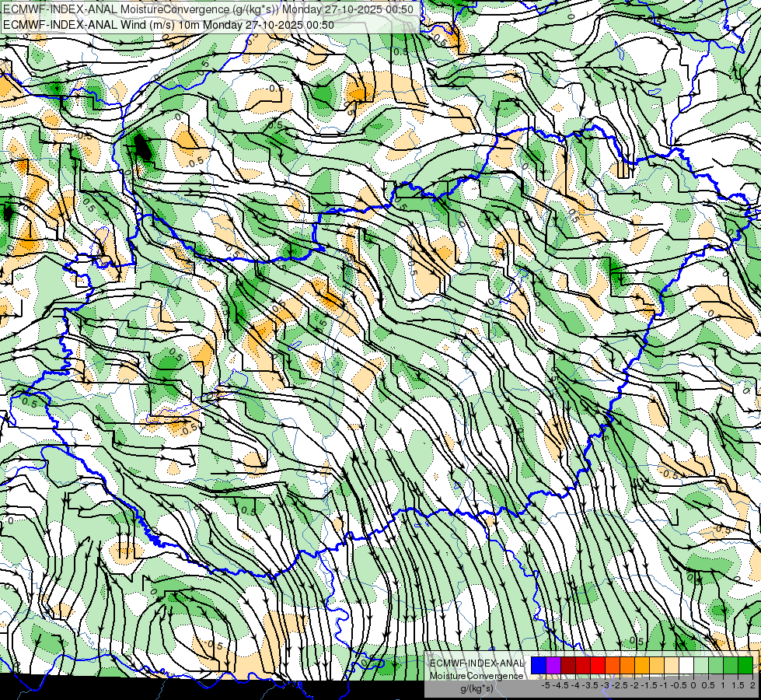Click the legend tick label -5

point(546,685)
